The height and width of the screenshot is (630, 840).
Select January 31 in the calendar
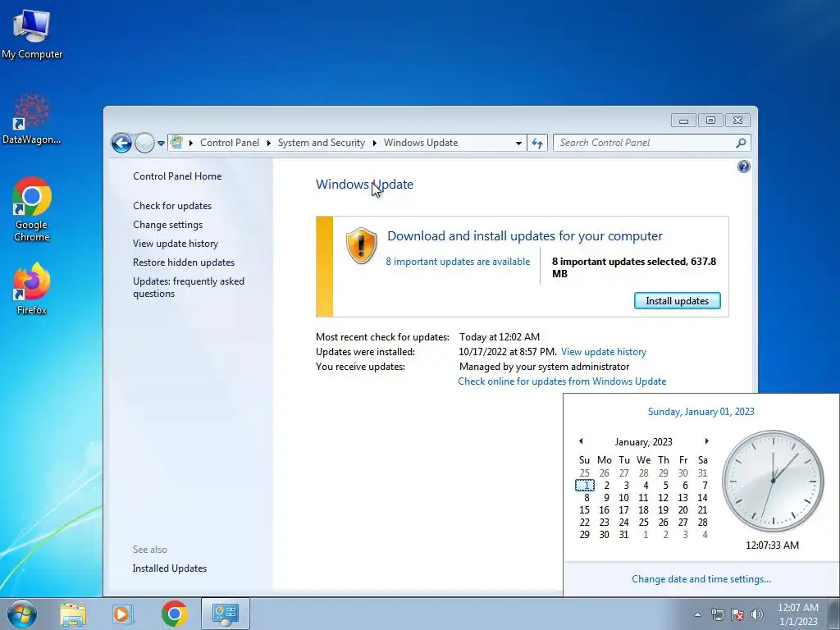click(623, 535)
